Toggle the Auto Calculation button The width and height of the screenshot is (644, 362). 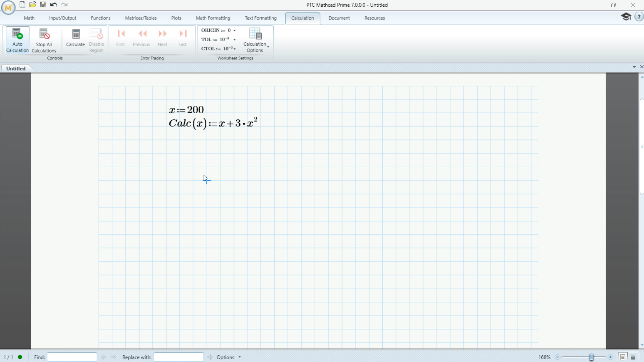click(17, 40)
